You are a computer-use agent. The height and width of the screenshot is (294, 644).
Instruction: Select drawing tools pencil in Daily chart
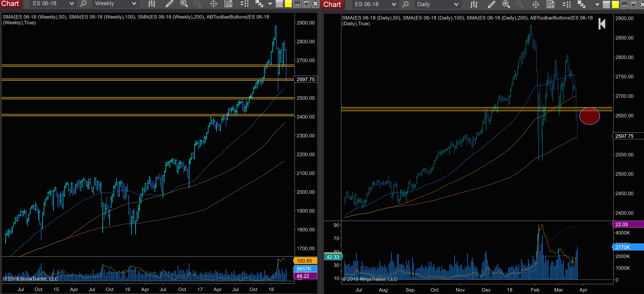tap(491, 4)
